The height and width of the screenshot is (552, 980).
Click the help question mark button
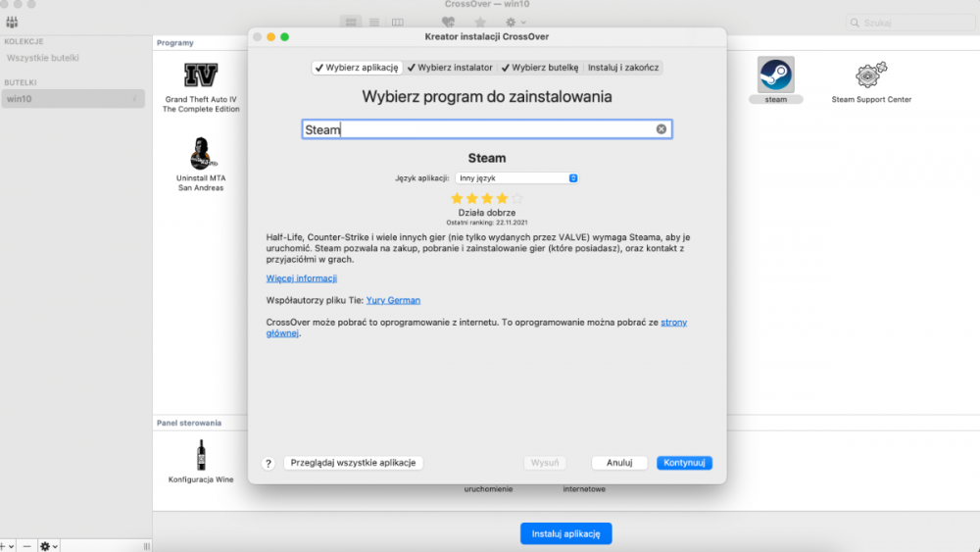pyautogui.click(x=269, y=463)
